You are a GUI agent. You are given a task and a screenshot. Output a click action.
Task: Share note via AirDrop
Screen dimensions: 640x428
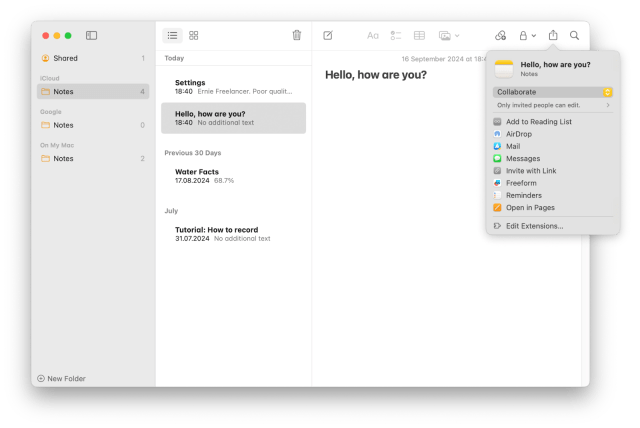pyautogui.click(x=553, y=134)
